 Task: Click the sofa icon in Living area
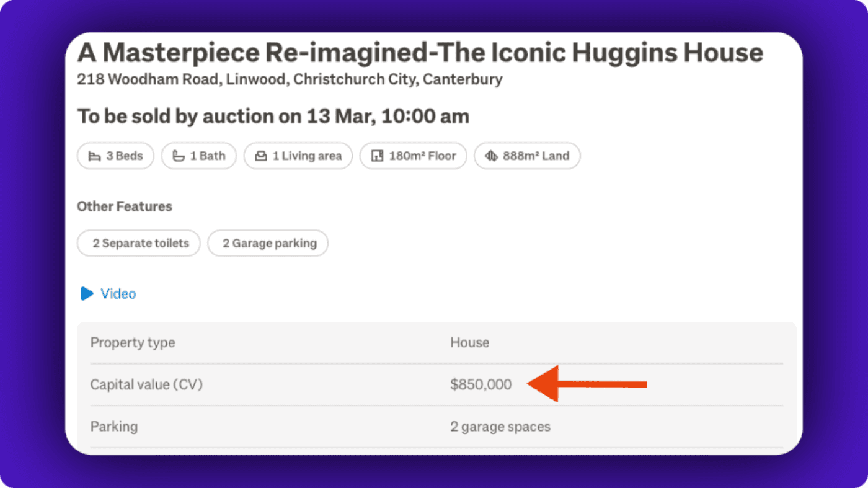coord(261,156)
